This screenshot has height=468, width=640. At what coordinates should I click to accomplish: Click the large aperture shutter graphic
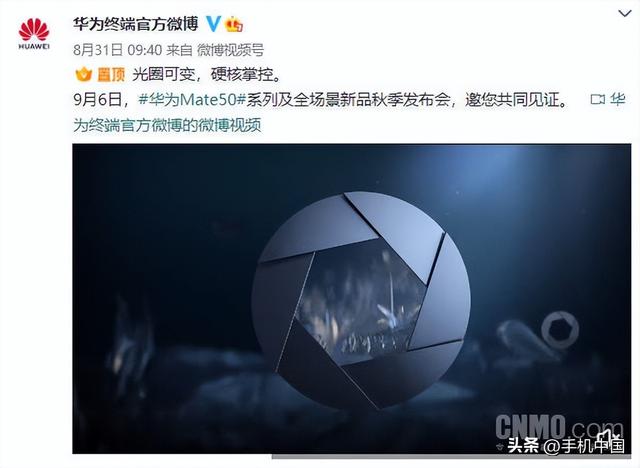pyautogui.click(x=361, y=300)
